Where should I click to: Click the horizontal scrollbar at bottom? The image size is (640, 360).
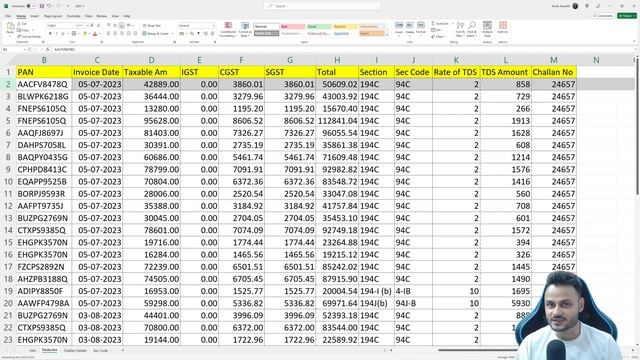478,350
